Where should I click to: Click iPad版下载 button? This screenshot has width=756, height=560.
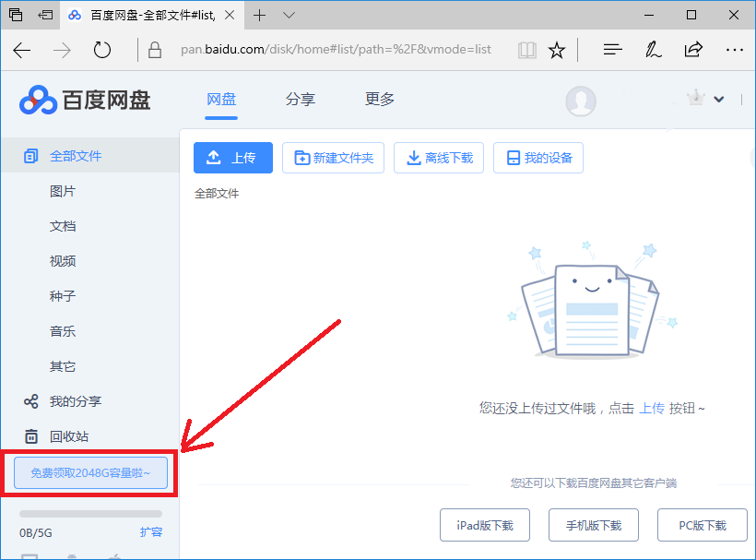[485, 525]
